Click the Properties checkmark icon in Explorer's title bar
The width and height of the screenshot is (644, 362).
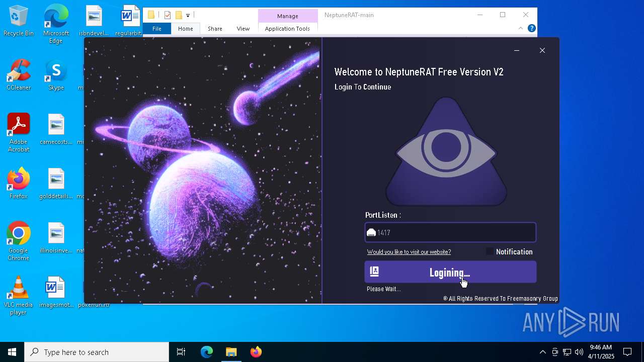pyautogui.click(x=168, y=15)
